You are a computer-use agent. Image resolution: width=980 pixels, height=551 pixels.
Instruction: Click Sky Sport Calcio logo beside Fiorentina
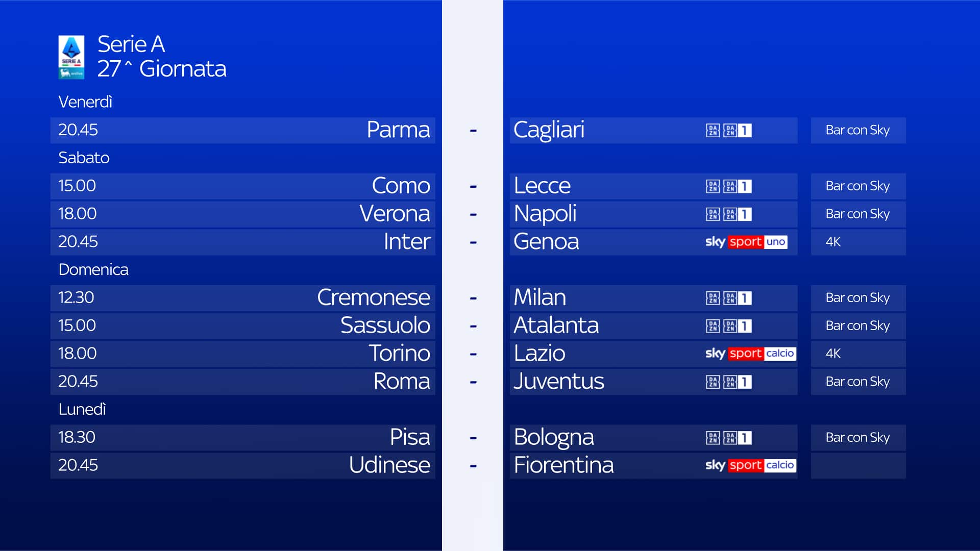pos(750,465)
